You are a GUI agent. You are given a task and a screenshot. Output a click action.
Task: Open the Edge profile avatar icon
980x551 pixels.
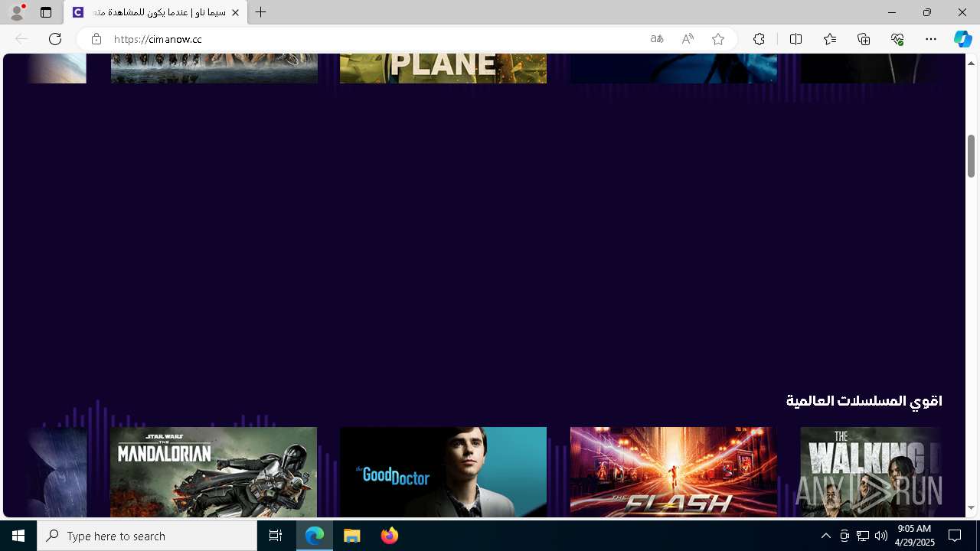(17, 12)
